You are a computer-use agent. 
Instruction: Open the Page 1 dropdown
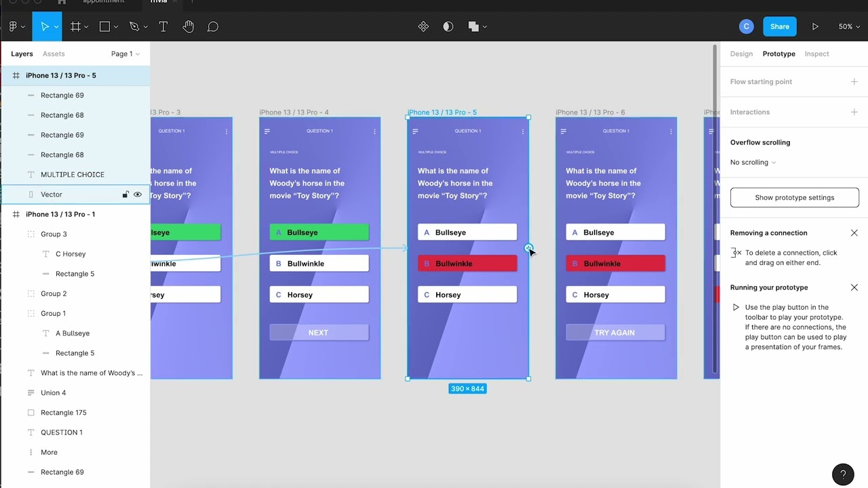[x=125, y=54]
